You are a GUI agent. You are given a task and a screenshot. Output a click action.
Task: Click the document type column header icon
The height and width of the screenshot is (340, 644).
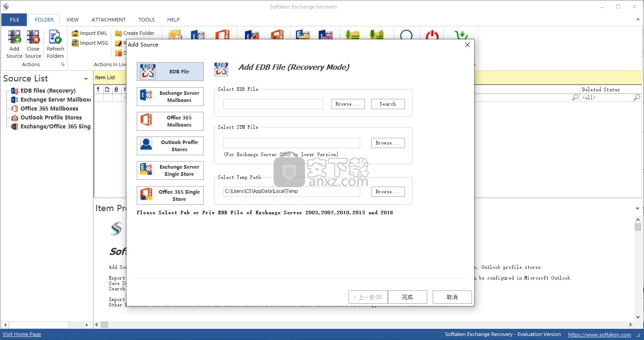click(107, 89)
